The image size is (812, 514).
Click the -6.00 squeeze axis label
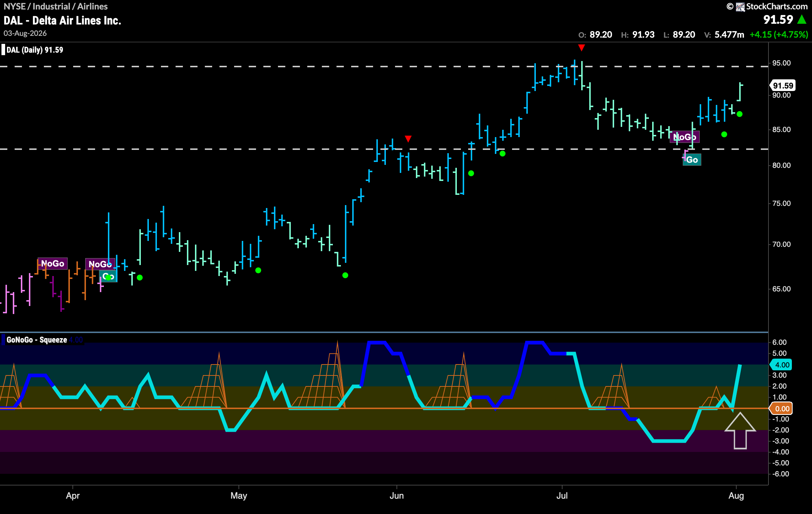point(781,474)
